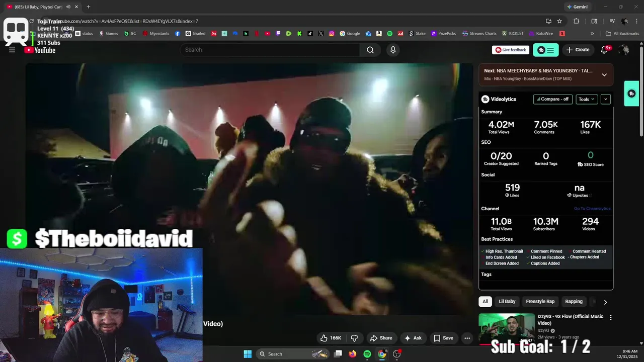Image resolution: width=644 pixels, height=362 pixels.
Task: Click the install app icon in address bar
Action: click(x=548, y=21)
